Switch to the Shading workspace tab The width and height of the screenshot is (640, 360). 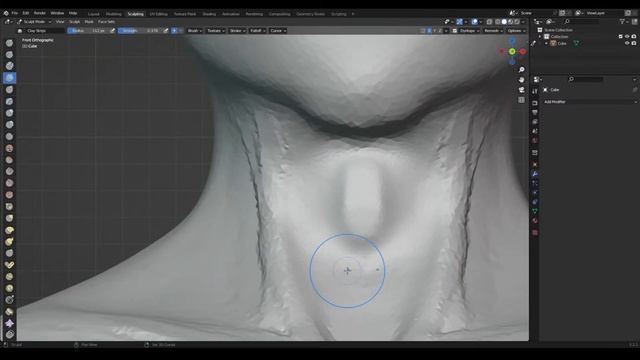click(209, 14)
